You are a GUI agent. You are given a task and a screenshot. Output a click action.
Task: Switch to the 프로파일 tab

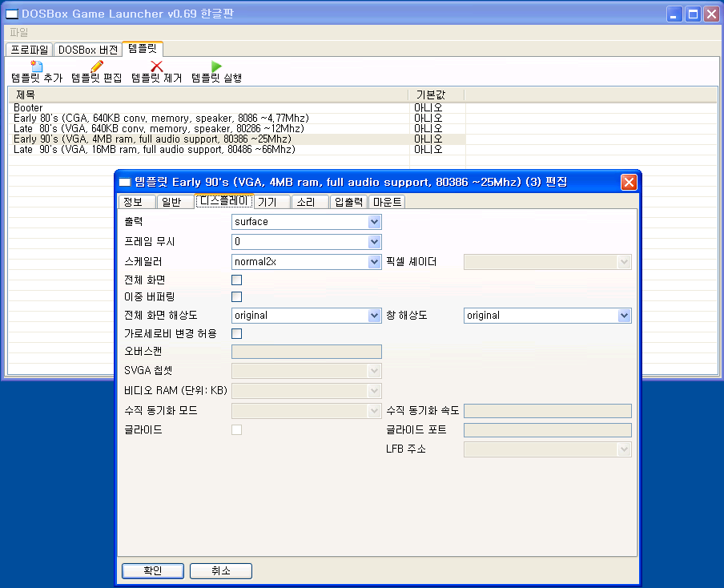click(29, 50)
